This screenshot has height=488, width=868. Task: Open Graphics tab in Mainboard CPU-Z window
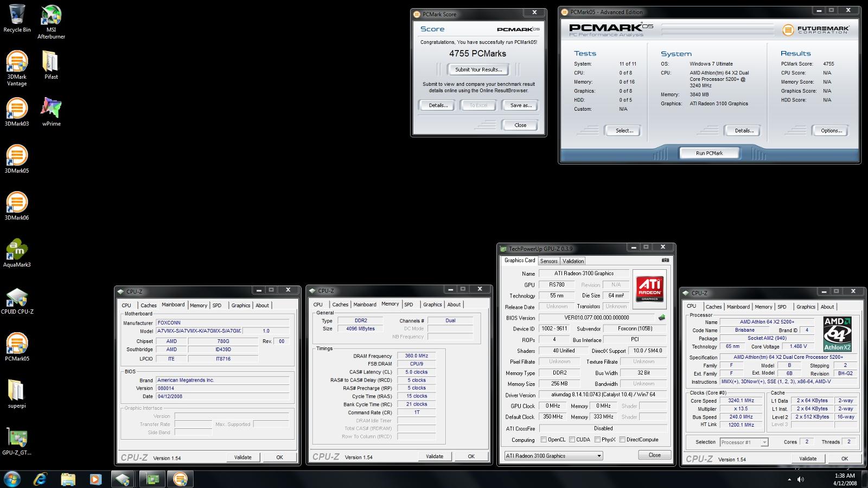pos(241,305)
